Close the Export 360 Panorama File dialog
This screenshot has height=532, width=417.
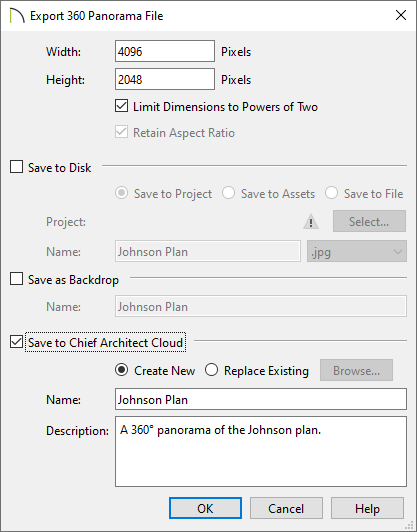401,15
